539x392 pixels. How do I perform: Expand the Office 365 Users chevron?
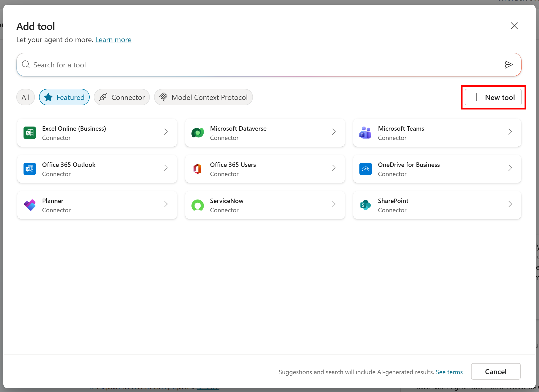pos(334,168)
